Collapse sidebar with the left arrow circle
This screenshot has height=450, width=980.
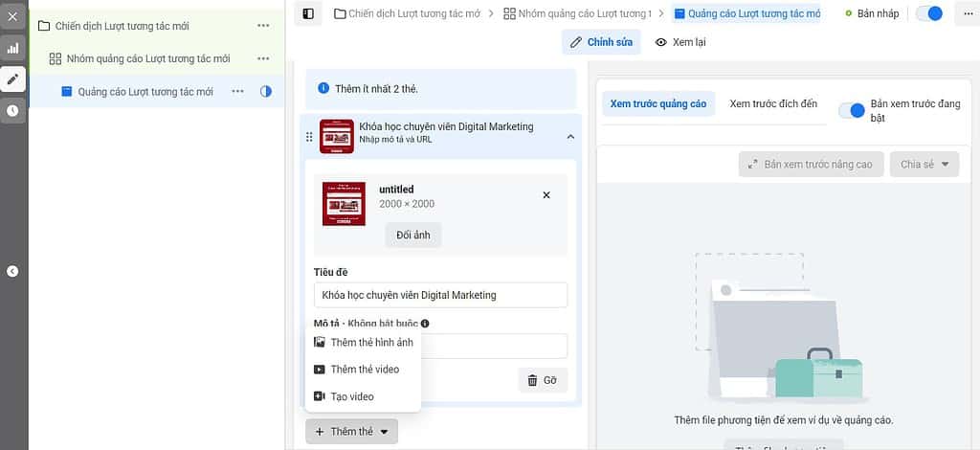(12, 271)
